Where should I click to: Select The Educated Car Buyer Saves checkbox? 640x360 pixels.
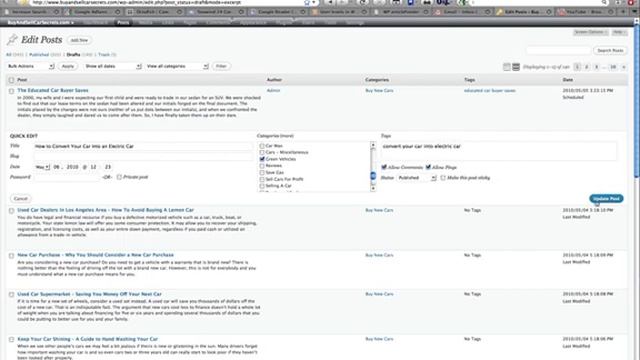coord(11,91)
